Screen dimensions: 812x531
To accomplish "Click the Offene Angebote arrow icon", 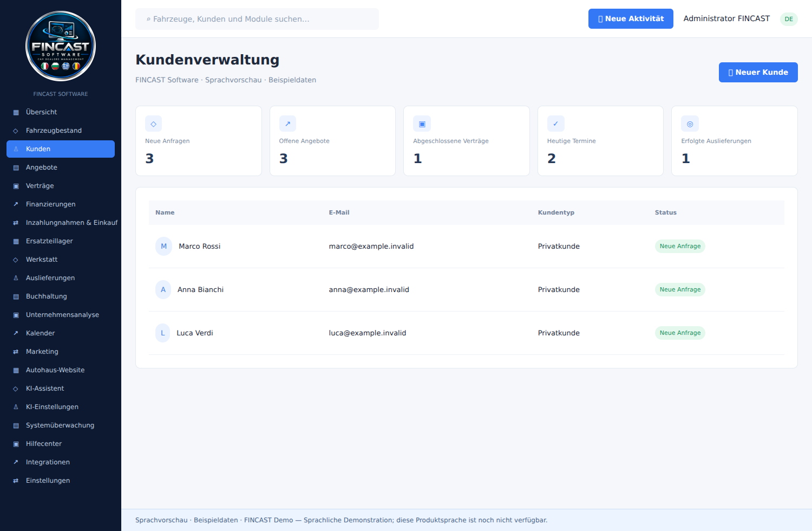I will click(287, 124).
